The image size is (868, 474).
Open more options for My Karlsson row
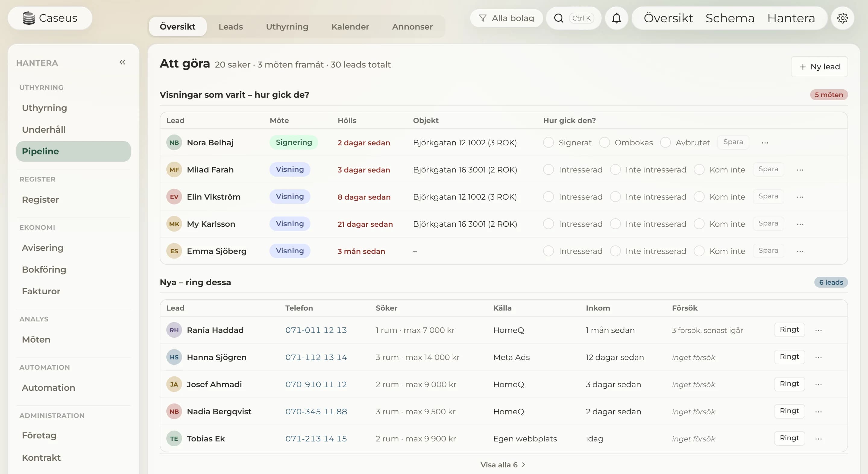click(800, 224)
